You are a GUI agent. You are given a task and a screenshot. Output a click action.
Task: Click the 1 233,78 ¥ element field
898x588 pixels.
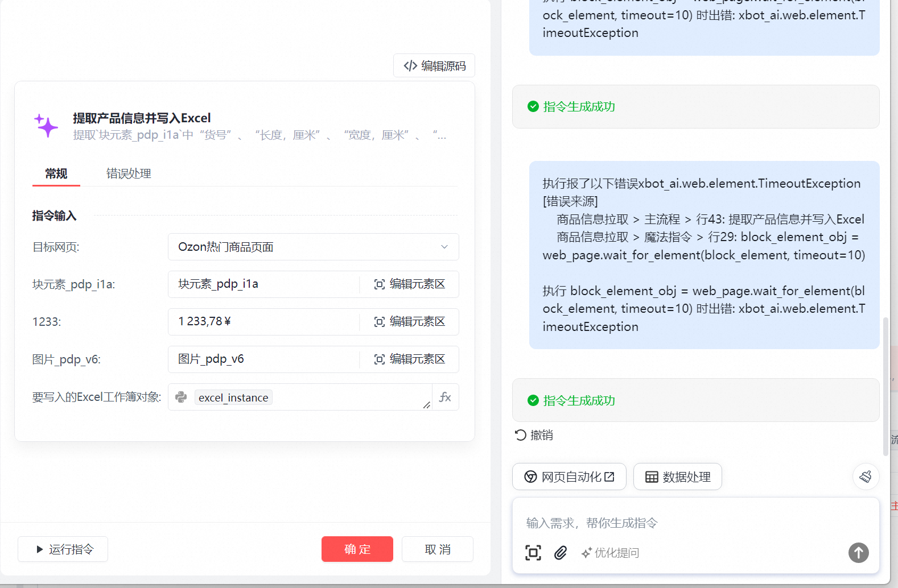pyautogui.click(x=263, y=322)
